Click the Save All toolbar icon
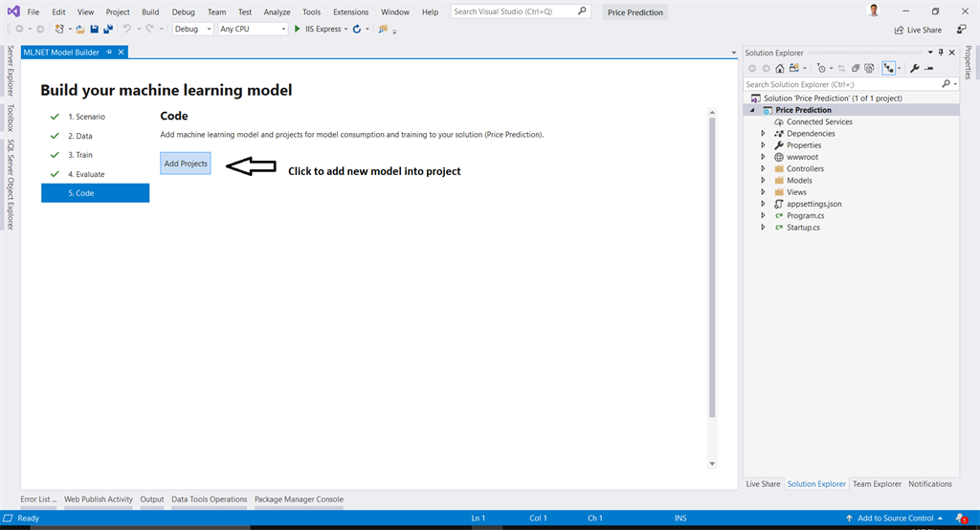This screenshot has height=530, width=980. point(108,29)
